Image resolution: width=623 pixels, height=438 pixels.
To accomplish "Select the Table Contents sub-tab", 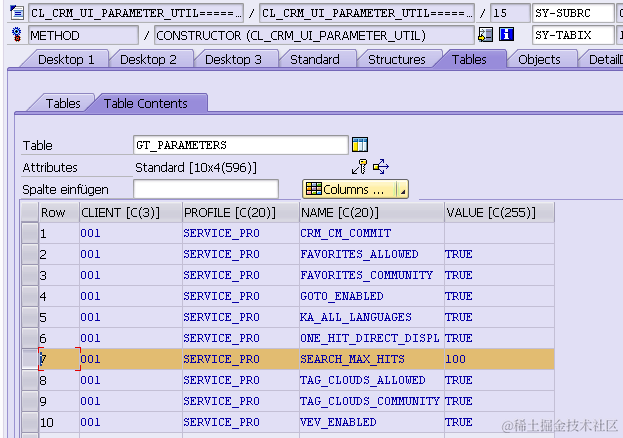I will 145,104.
